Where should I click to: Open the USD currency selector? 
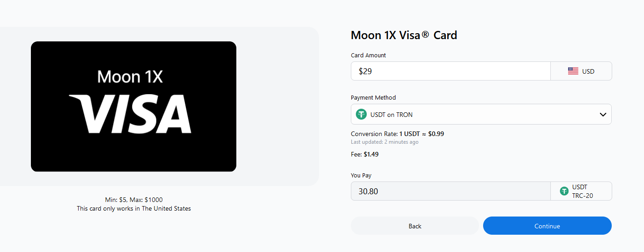(581, 71)
